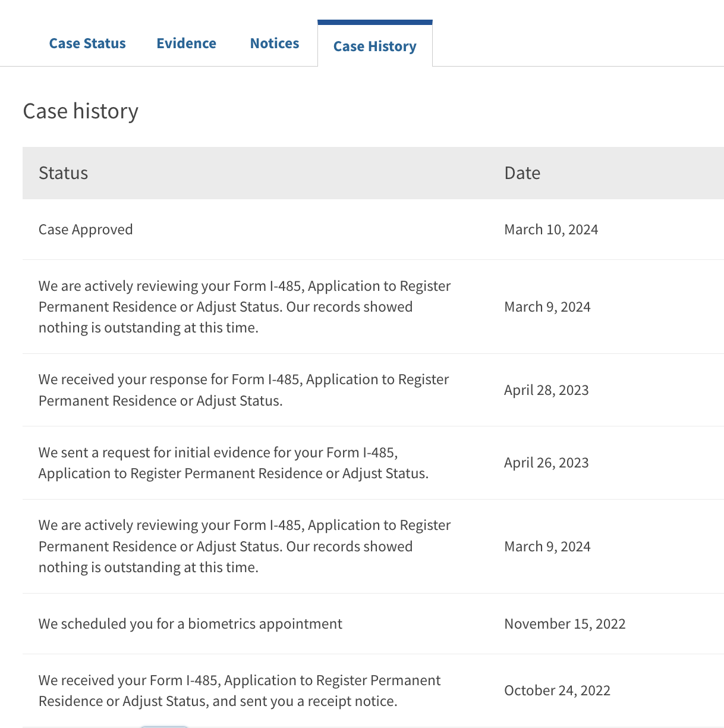Select the Case Approved status entry
The width and height of the screenshot is (724, 728).
pyautogui.click(x=86, y=230)
